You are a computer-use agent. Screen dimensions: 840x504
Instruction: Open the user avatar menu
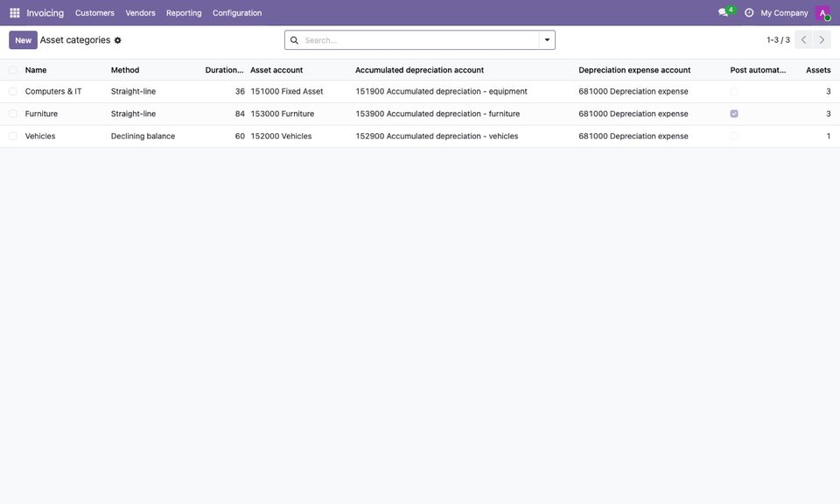tap(822, 13)
